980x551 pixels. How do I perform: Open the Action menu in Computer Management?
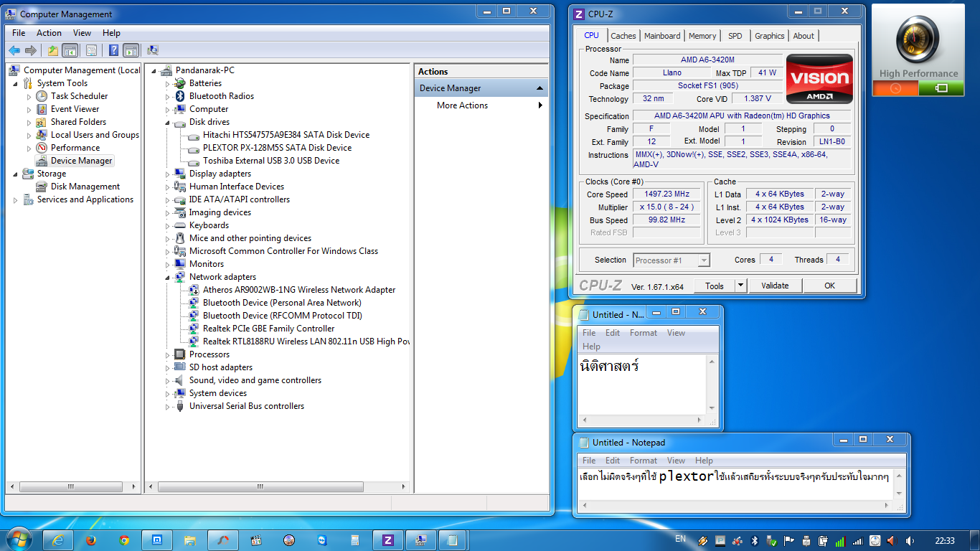(x=49, y=33)
